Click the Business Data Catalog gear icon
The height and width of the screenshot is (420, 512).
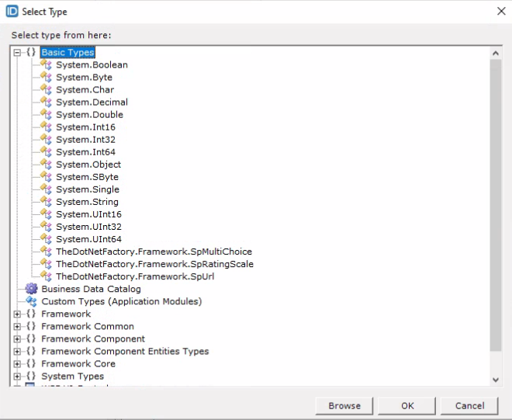pos(31,289)
